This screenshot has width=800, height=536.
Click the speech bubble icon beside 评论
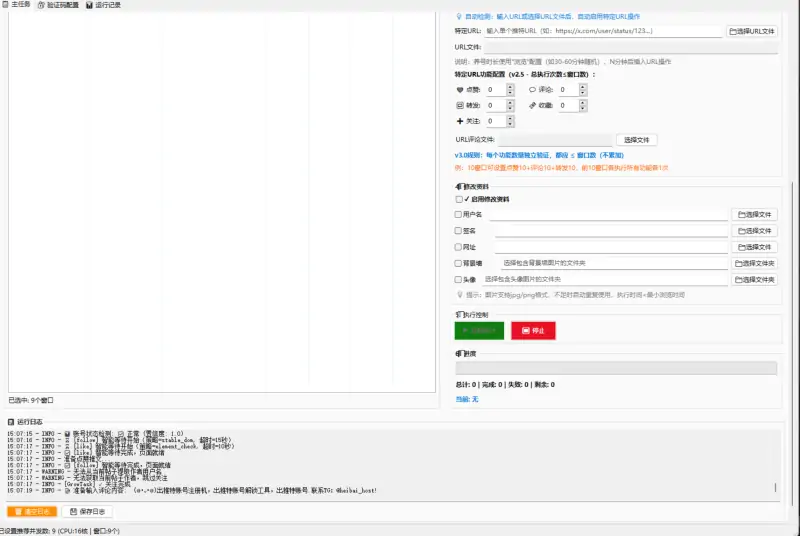coord(532,90)
